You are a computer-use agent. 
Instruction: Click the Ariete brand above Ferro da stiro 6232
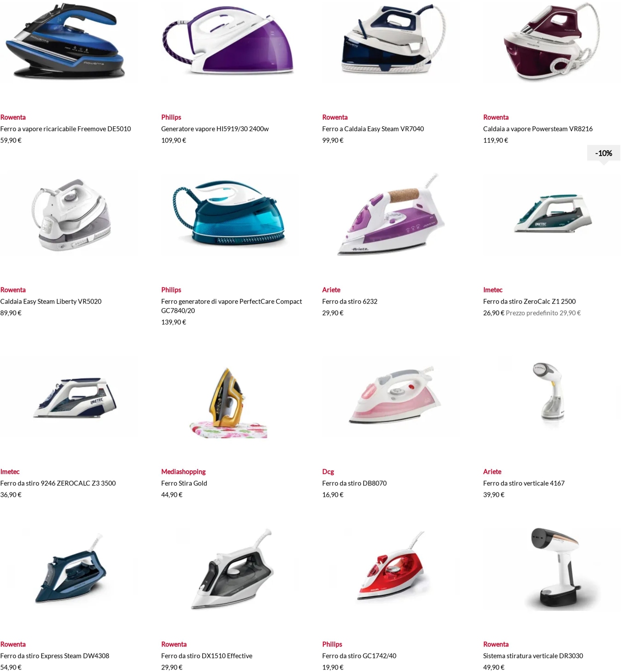(x=331, y=290)
